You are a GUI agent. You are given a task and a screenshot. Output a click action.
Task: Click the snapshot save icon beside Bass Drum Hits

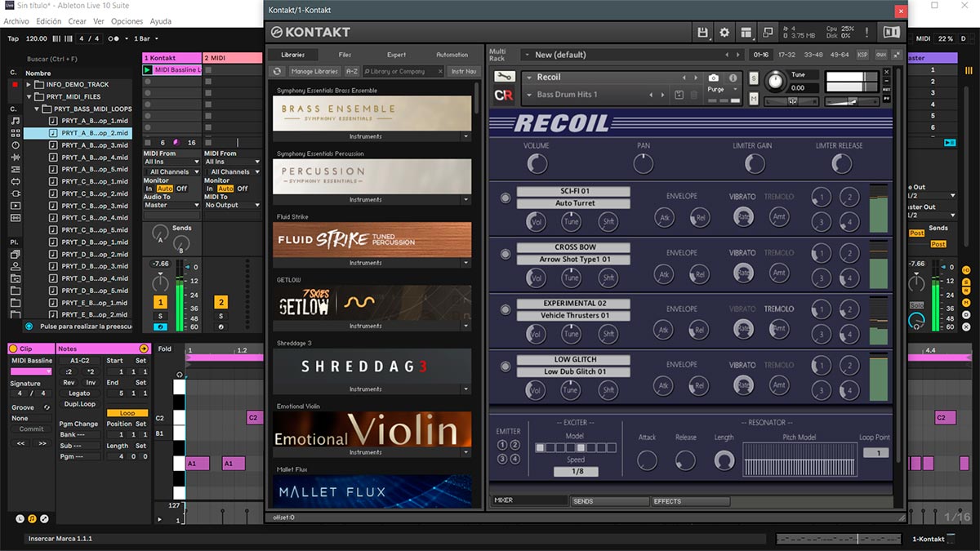click(679, 95)
